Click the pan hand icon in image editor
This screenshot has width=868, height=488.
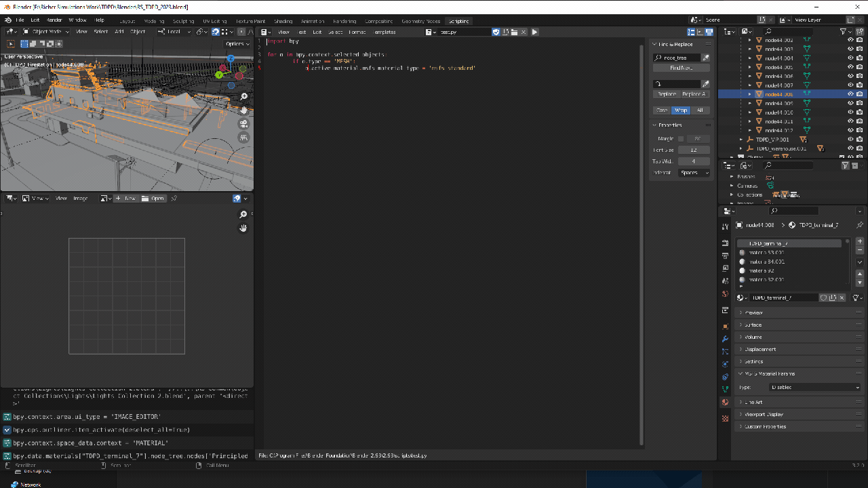tap(243, 228)
